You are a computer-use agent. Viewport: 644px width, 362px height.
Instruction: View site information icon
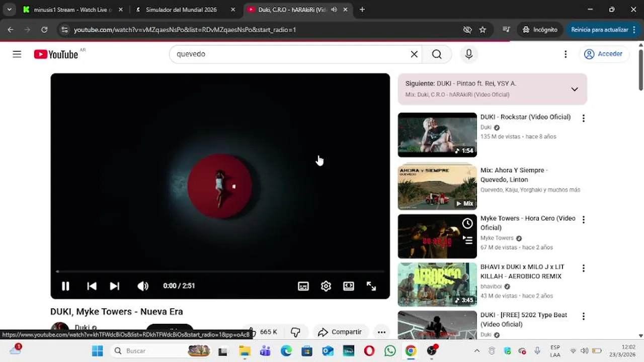(x=64, y=30)
